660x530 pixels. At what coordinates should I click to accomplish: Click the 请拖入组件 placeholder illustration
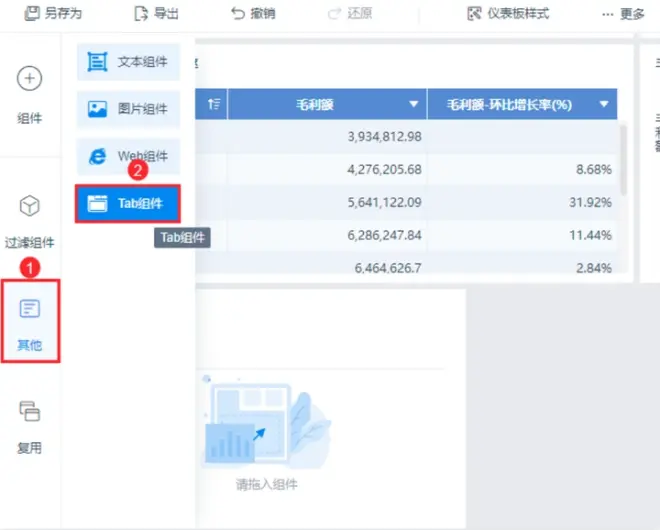pyautogui.click(x=266, y=422)
